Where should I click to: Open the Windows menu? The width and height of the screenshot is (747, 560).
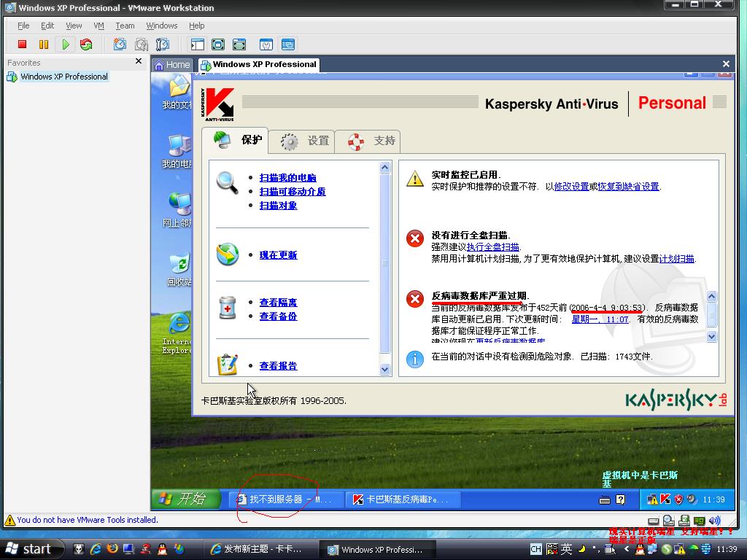[162, 26]
